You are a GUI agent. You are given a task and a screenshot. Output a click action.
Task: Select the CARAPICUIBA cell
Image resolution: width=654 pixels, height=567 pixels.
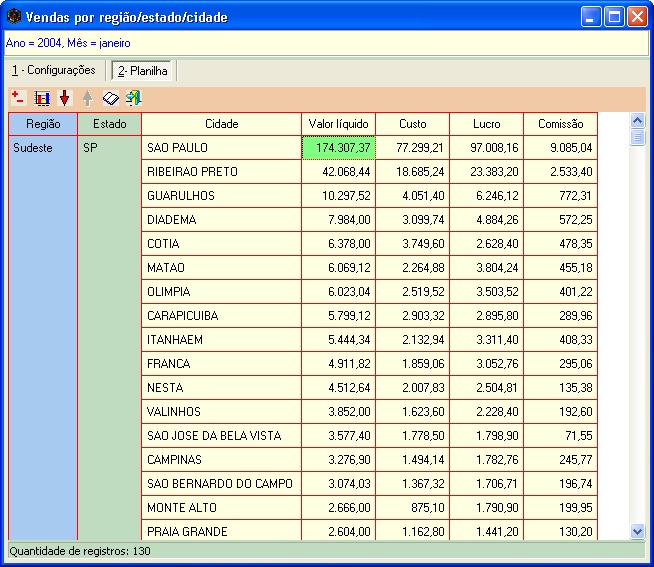coord(221,316)
